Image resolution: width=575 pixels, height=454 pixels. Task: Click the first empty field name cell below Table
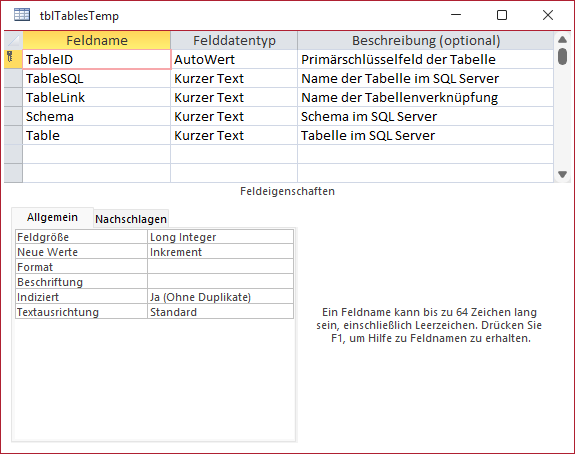[97, 154]
